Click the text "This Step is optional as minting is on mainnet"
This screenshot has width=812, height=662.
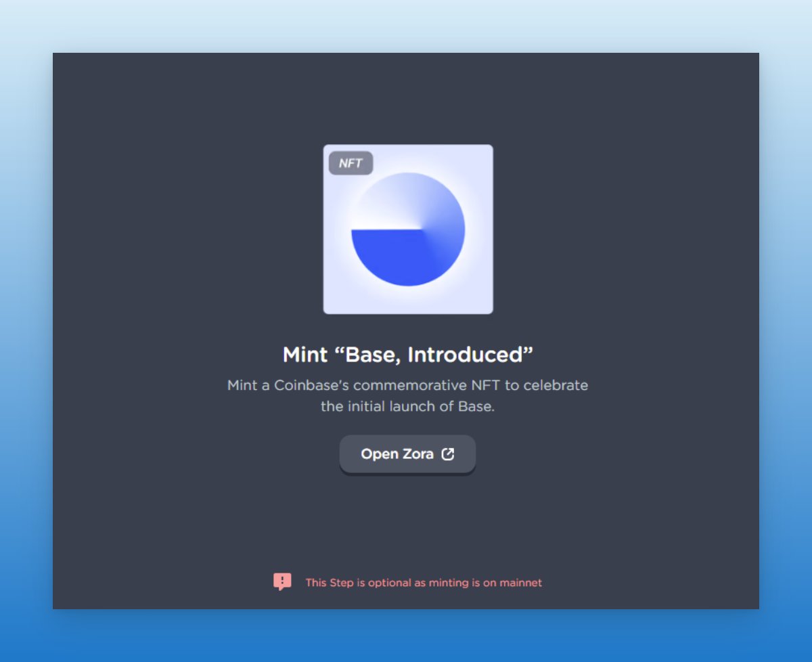tap(424, 583)
